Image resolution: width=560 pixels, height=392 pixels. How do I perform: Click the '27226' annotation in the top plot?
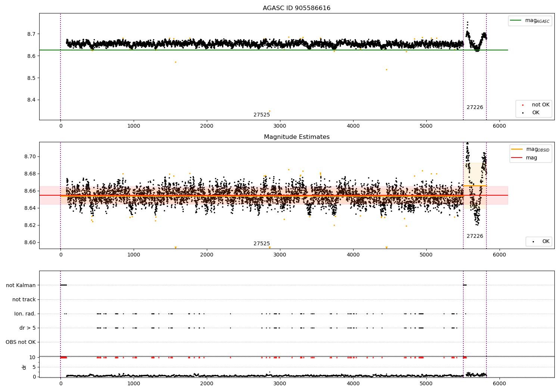pos(475,107)
